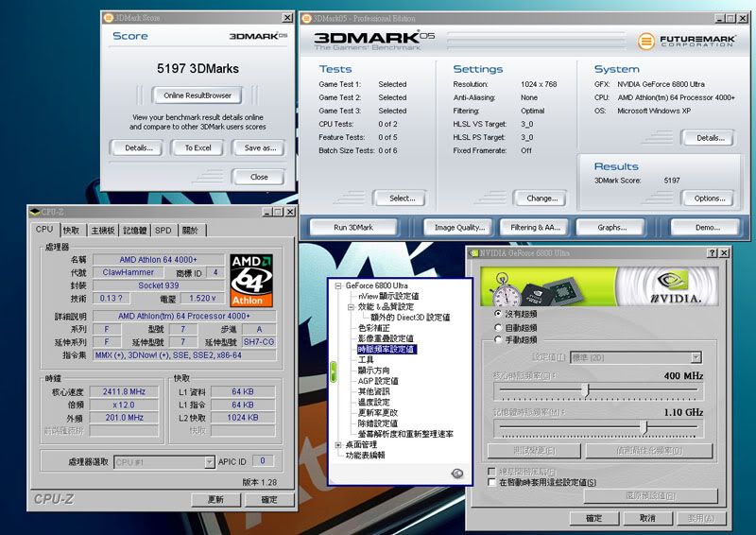
Task: Open the 處理器選取 CPU #1 dropdown
Action: point(209,462)
